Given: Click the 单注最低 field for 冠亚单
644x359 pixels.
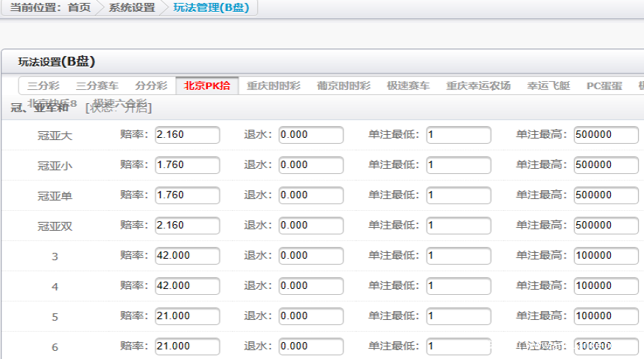Looking at the screenshot, I should pos(458,195).
